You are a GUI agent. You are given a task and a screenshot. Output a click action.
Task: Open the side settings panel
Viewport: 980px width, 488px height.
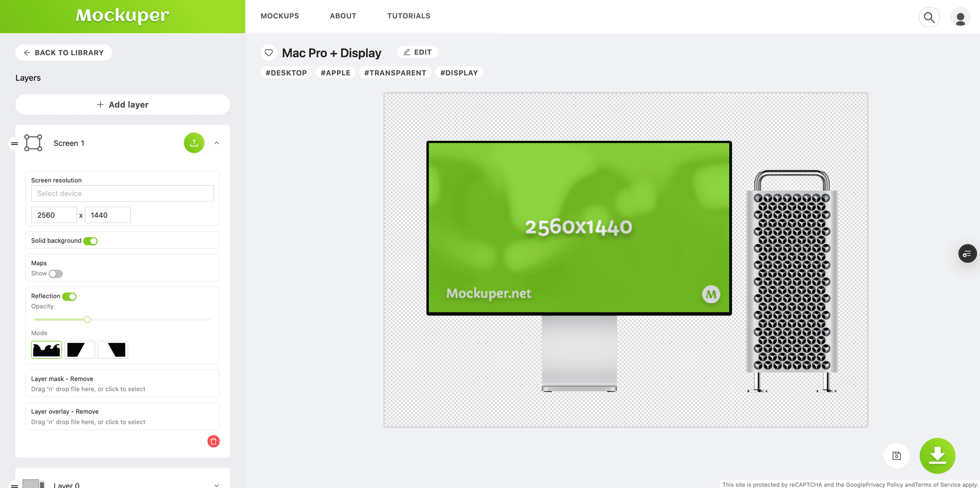coord(967,253)
